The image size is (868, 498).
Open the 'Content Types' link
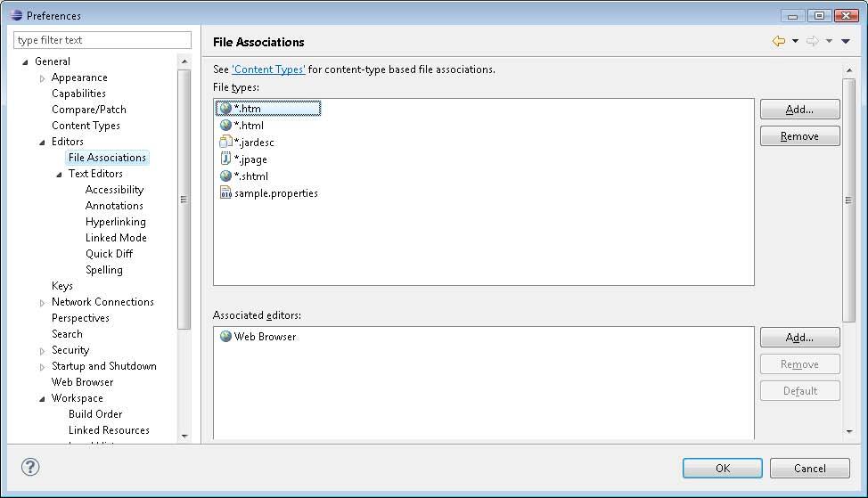coord(268,69)
